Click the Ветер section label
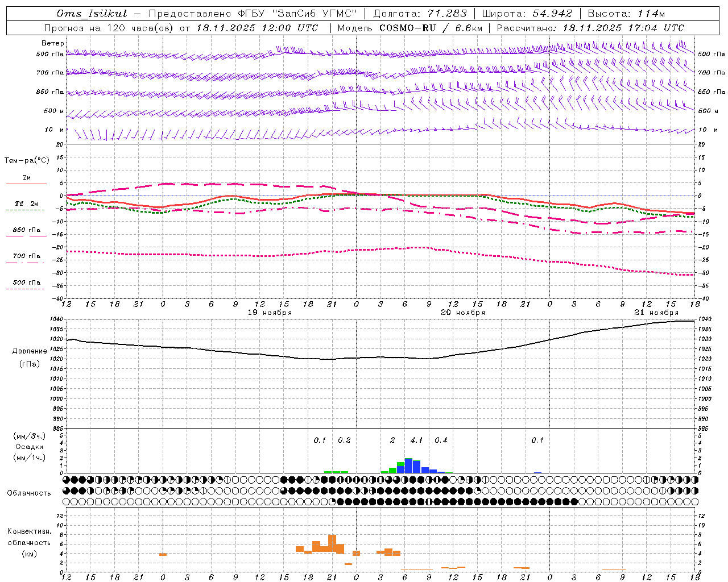Screen dimensions: 728x582 [52, 43]
